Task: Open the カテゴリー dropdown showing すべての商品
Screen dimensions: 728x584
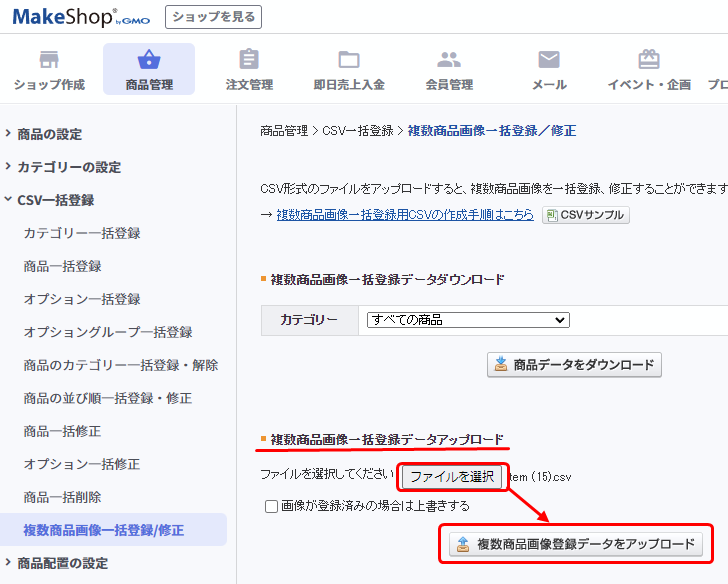Action: coord(467,320)
